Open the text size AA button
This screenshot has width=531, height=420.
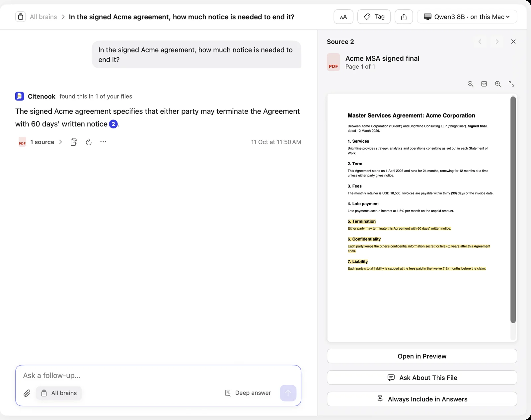(343, 17)
